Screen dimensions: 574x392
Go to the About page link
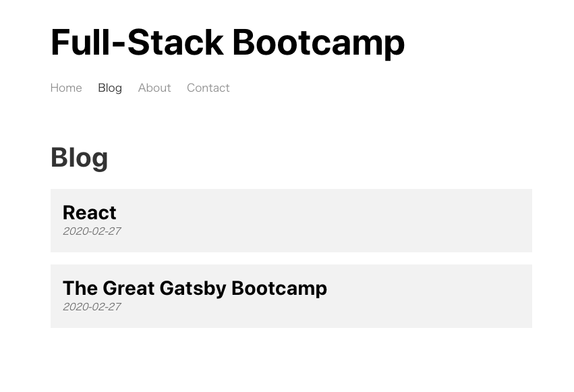pos(154,88)
